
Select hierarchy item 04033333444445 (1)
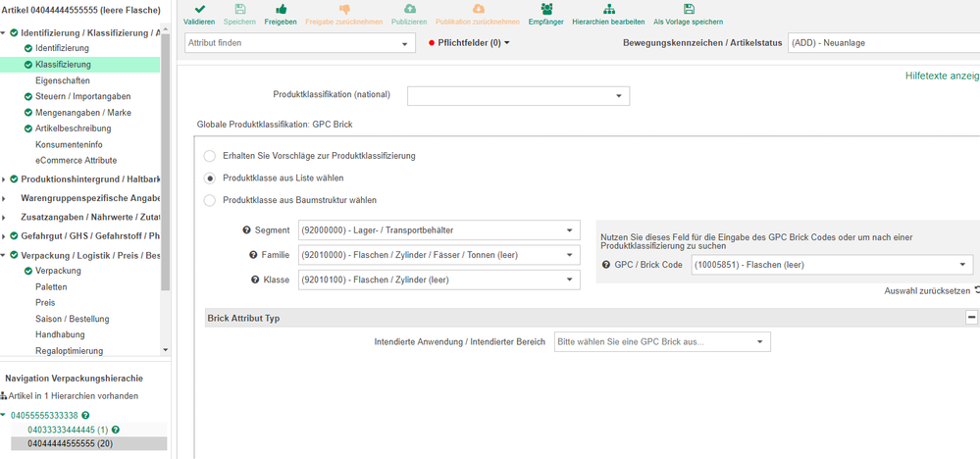click(x=68, y=430)
